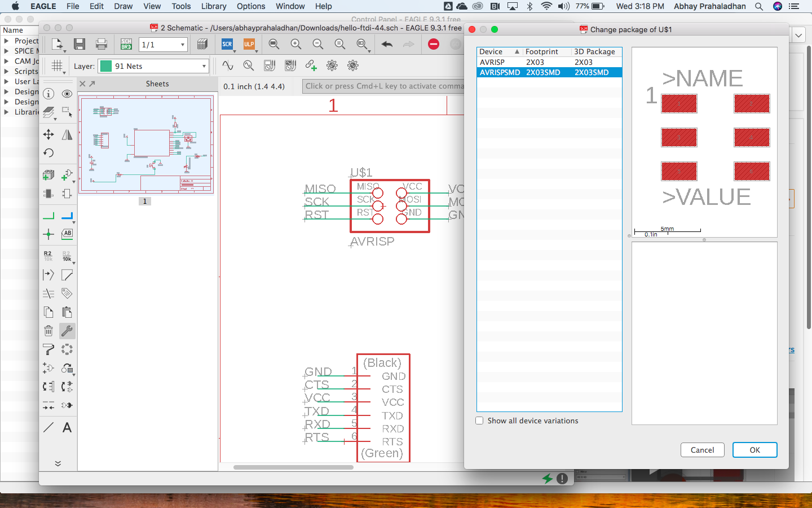The image size is (812, 508).
Task: Save the schematic with the floppy disk icon
Action: [80, 44]
